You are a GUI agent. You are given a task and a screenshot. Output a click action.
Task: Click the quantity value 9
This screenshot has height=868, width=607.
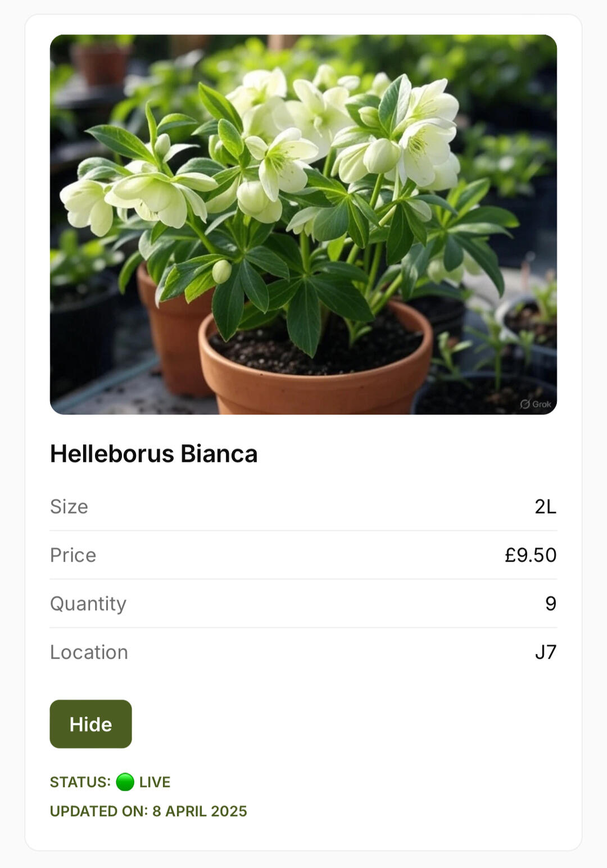click(x=551, y=603)
